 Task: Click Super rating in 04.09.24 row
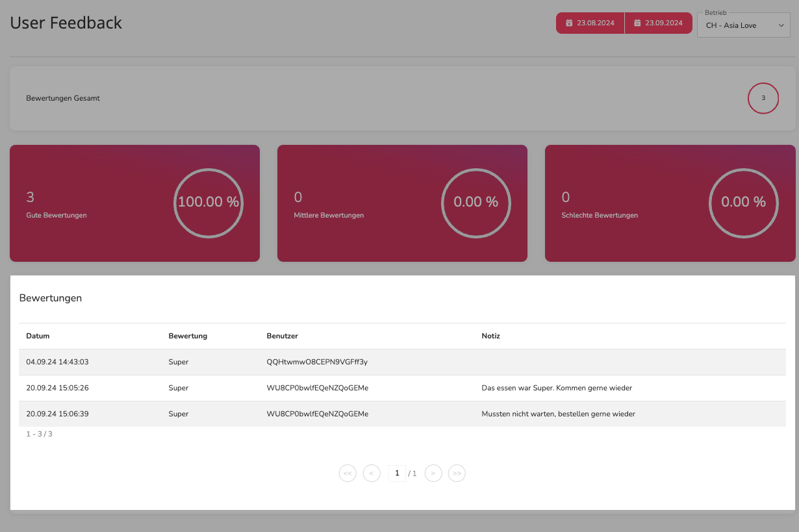pos(178,362)
